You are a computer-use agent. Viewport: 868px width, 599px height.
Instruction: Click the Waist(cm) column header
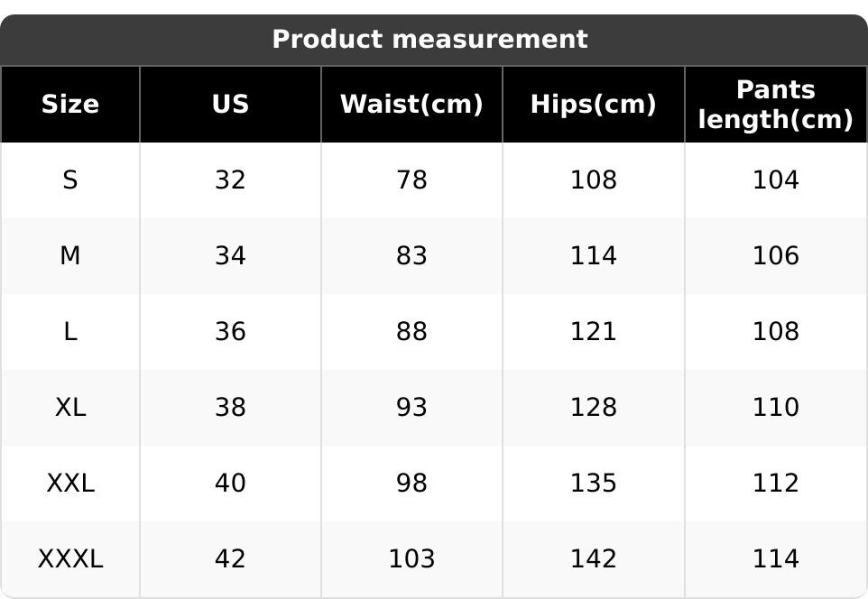click(411, 105)
